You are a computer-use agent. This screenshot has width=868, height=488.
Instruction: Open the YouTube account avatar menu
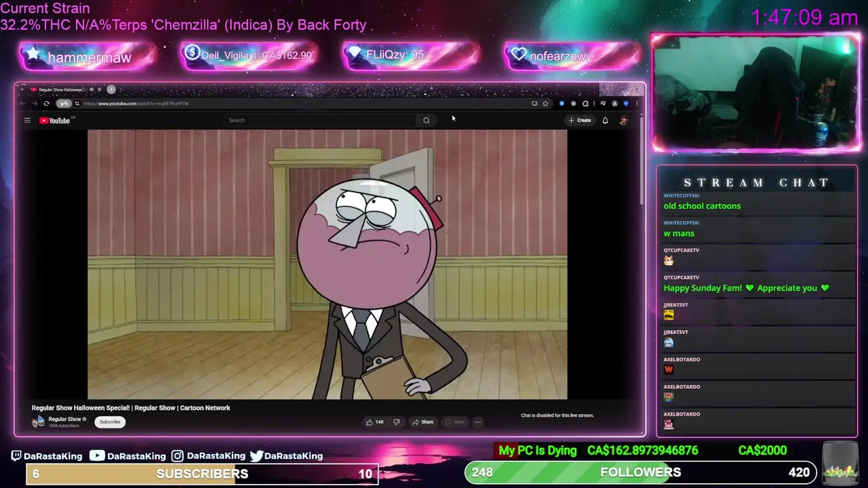coord(624,121)
